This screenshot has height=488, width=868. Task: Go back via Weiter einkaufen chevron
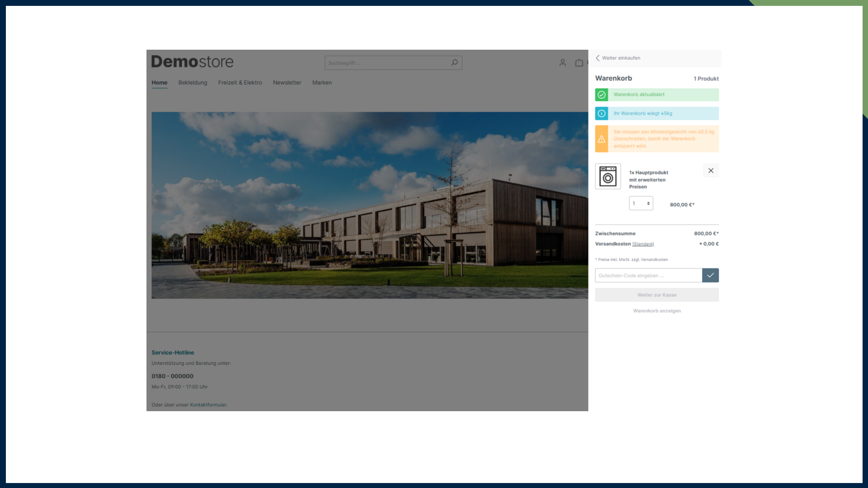[x=598, y=58]
